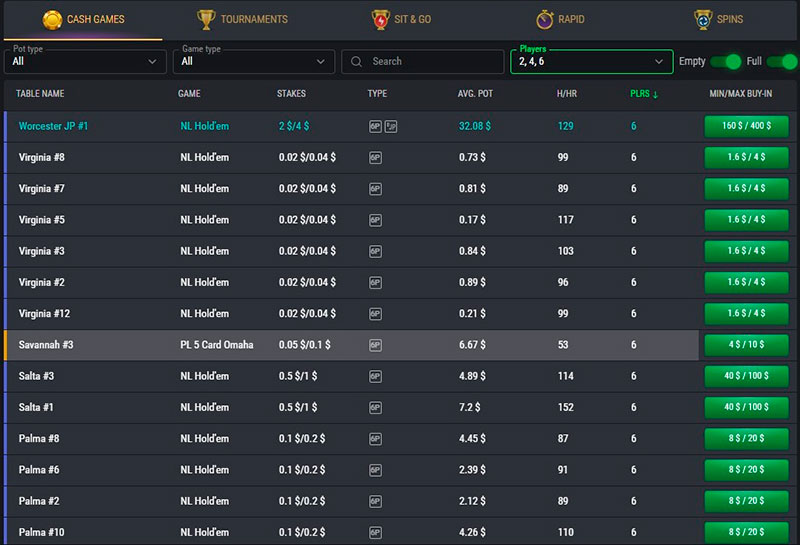Sort by the Type column header
Image resolution: width=800 pixels, height=545 pixels.
click(x=377, y=94)
